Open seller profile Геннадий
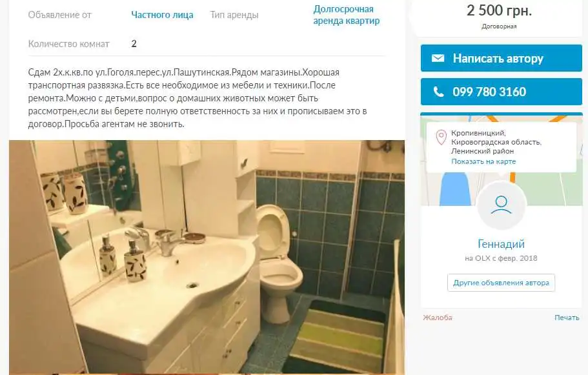The image size is (588, 375). pyautogui.click(x=501, y=244)
